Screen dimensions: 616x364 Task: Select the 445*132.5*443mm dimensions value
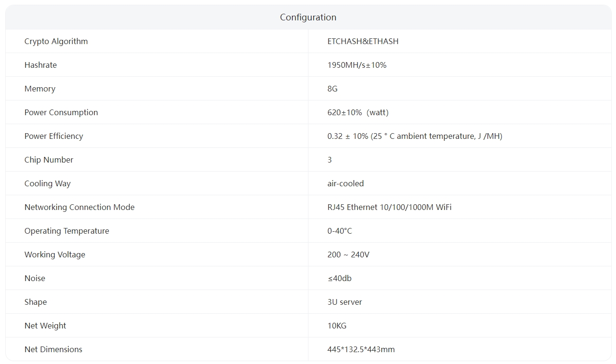pos(361,349)
